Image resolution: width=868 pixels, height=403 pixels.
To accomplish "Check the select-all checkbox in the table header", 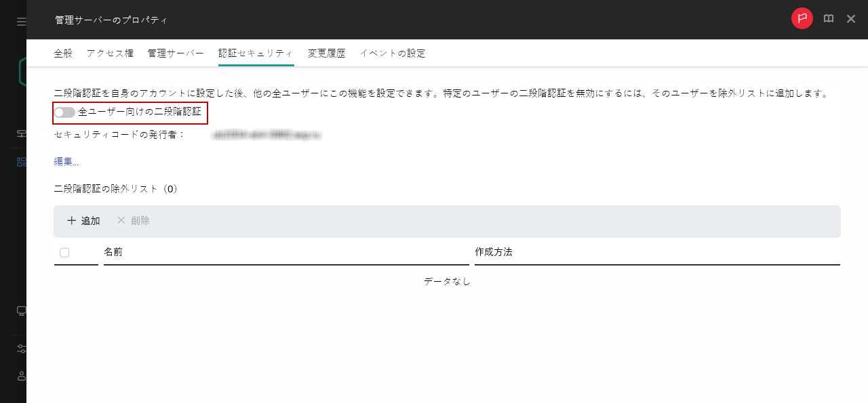I will 64,251.
